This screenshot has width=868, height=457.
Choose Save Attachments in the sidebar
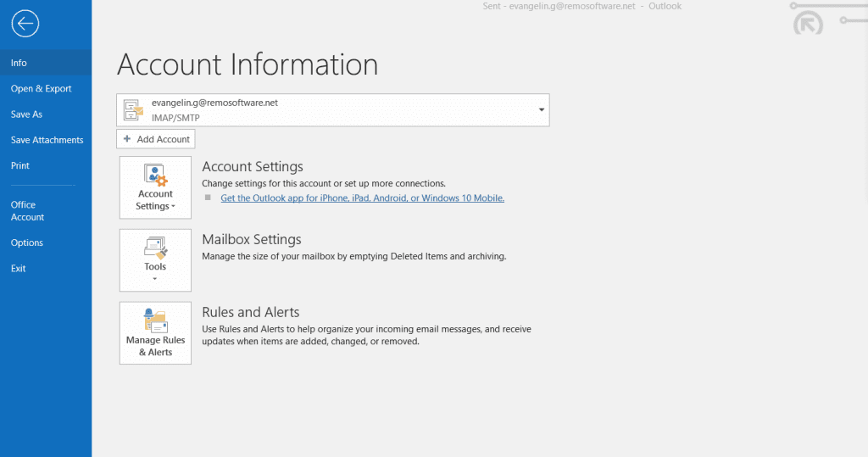click(x=46, y=140)
